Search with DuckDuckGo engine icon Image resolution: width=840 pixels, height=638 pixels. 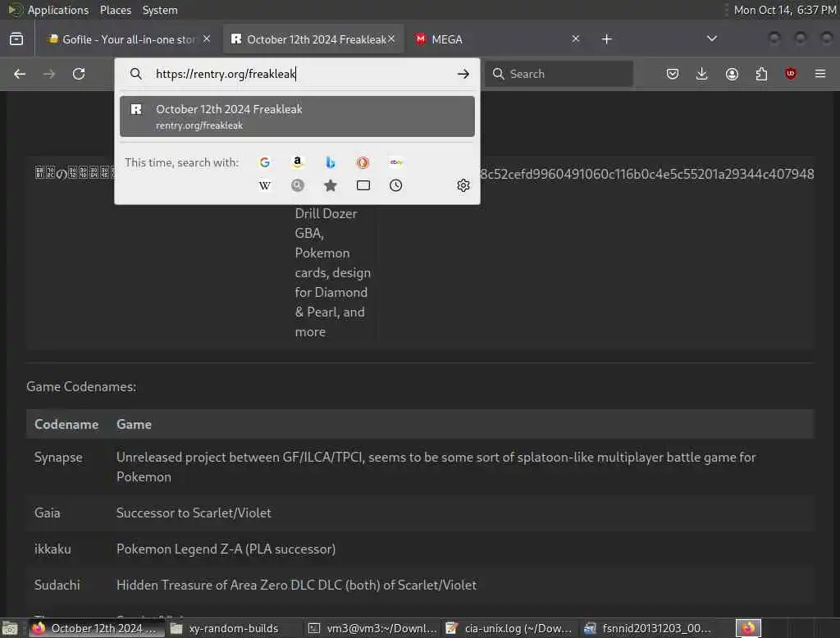[363, 162]
